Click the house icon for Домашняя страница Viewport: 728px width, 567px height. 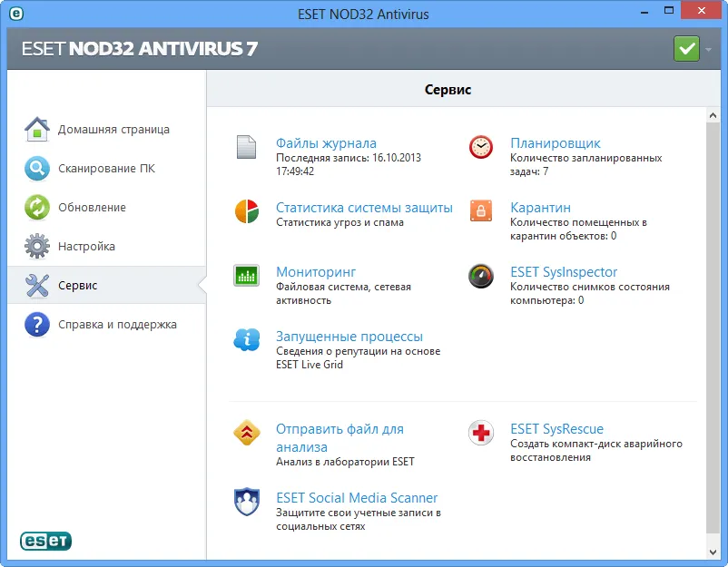pyautogui.click(x=37, y=129)
